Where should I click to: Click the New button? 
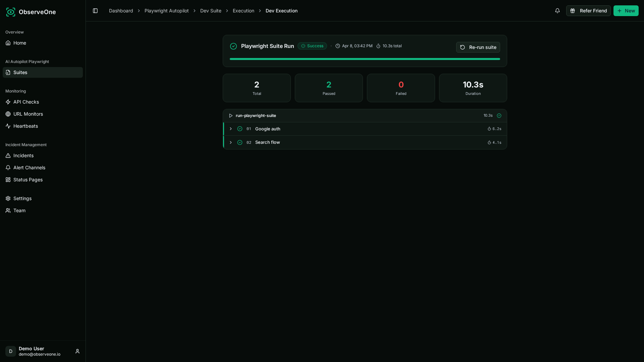click(x=626, y=11)
